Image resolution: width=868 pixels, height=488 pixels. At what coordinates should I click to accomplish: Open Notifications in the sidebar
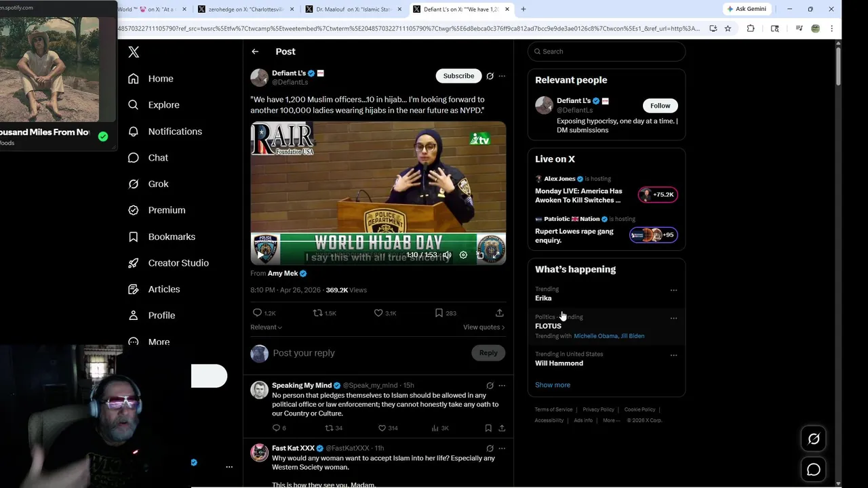[x=165, y=131]
